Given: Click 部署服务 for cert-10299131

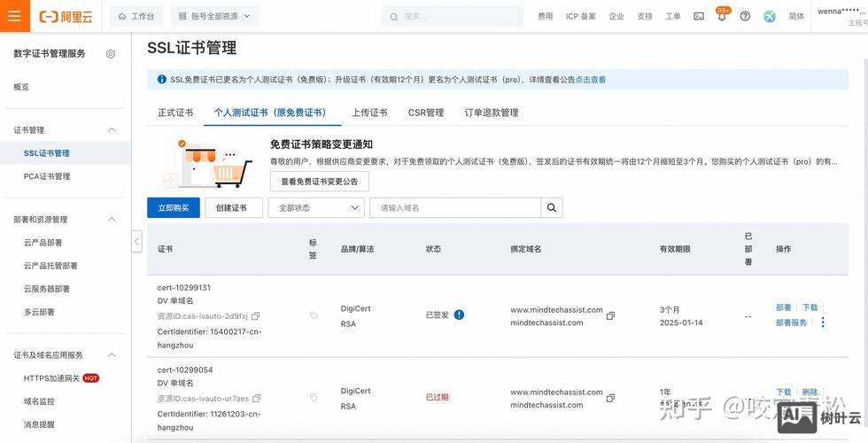Looking at the screenshot, I should point(791,323).
